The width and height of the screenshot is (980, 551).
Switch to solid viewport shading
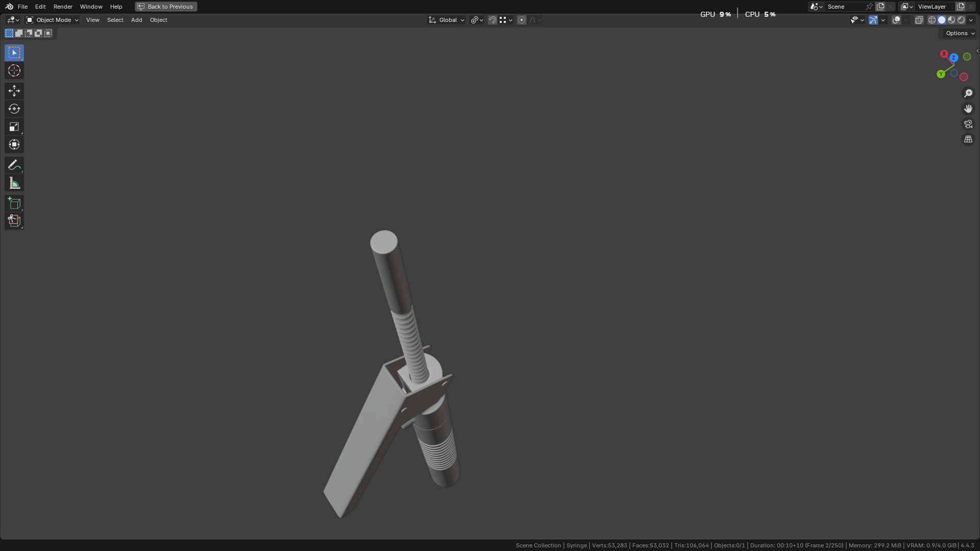(942, 20)
